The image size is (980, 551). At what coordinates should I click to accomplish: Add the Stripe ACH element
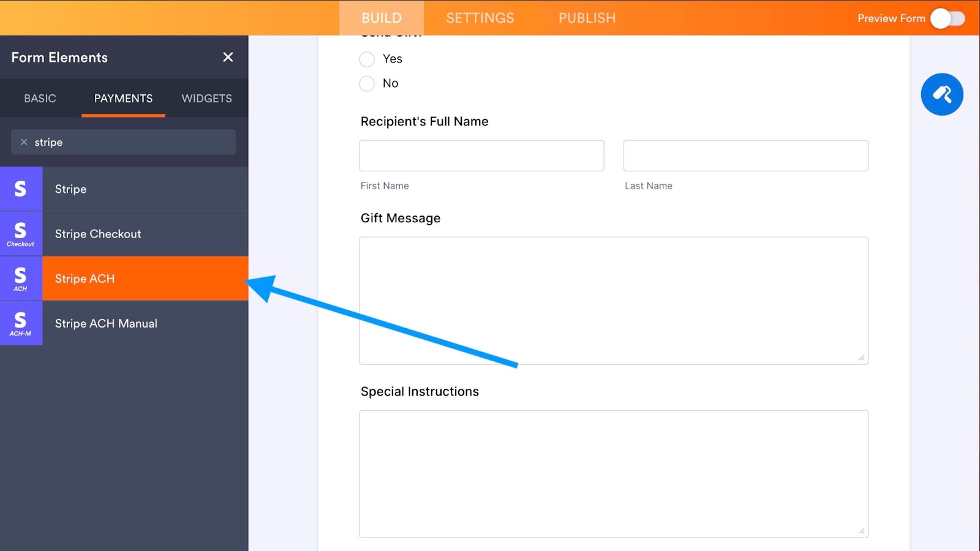pos(124,279)
